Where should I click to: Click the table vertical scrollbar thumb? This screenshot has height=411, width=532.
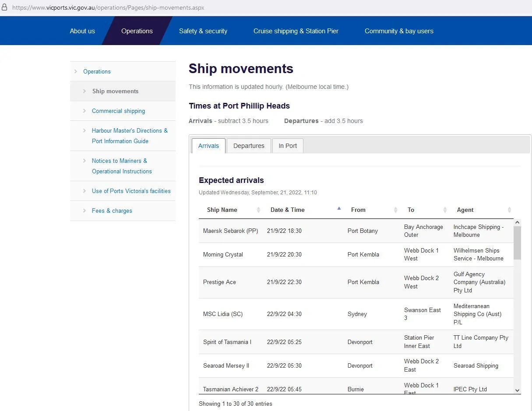[x=517, y=243]
